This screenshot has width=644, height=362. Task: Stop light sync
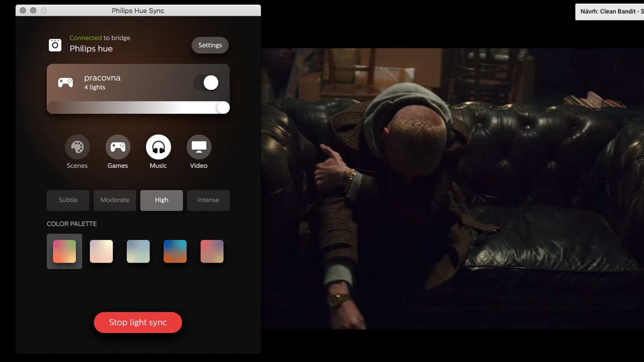click(138, 322)
